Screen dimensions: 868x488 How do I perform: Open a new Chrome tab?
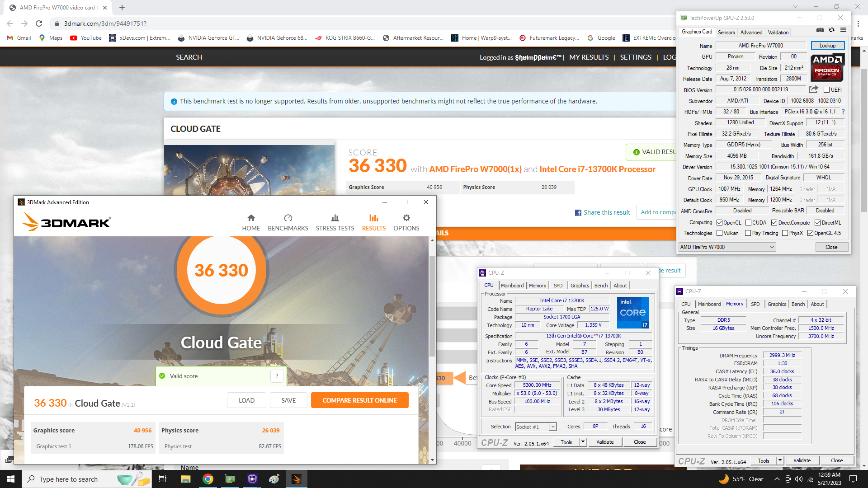(122, 8)
